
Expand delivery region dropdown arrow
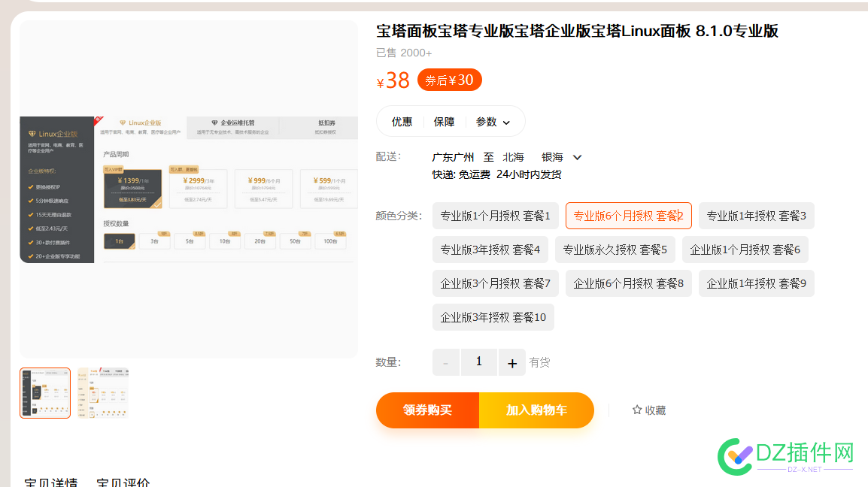[x=578, y=157]
